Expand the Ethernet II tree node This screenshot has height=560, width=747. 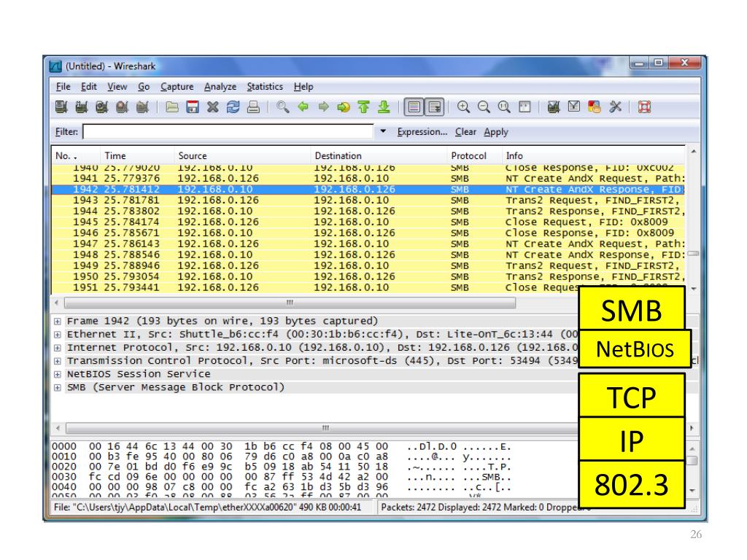58,335
